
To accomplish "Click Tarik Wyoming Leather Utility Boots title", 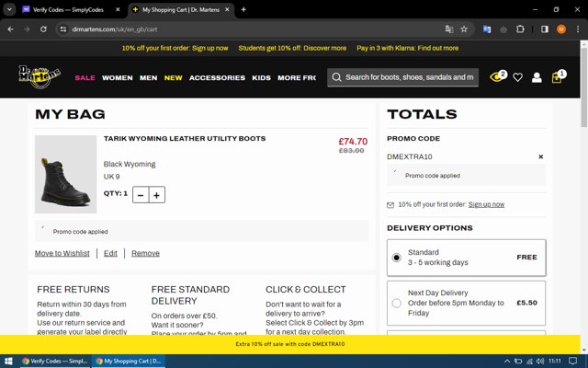I will point(185,139).
